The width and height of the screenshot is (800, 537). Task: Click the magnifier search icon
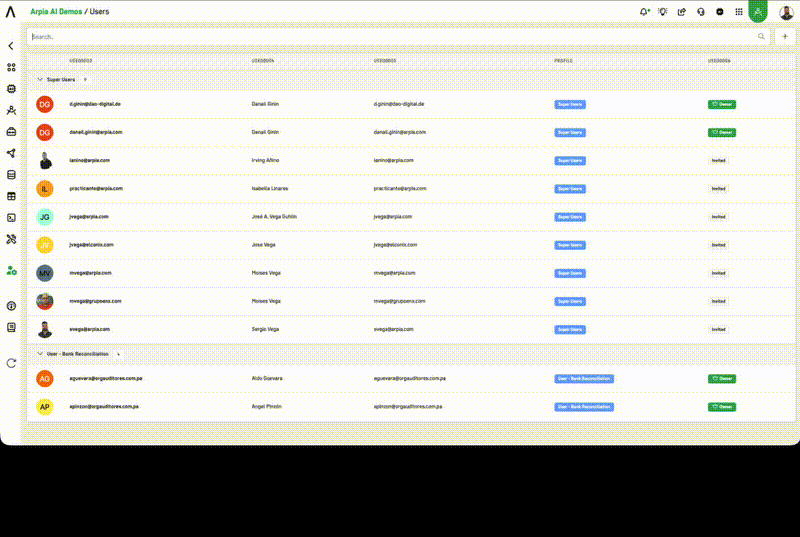761,36
